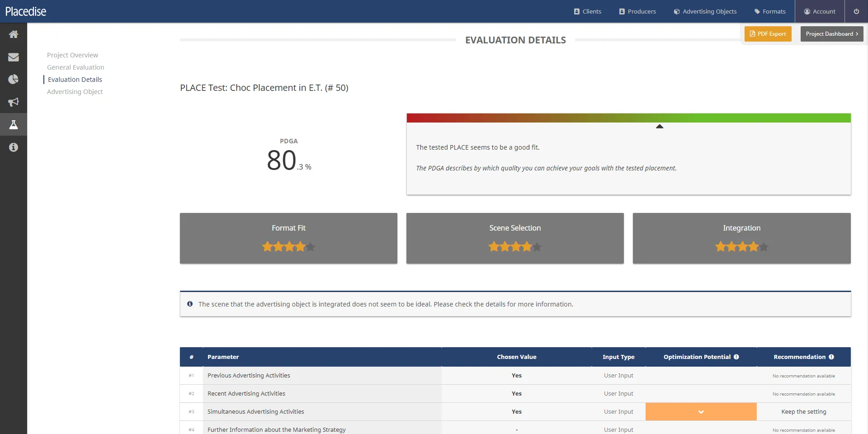
Task: Open the mail envelope icon in the sidebar
Action: click(x=14, y=57)
